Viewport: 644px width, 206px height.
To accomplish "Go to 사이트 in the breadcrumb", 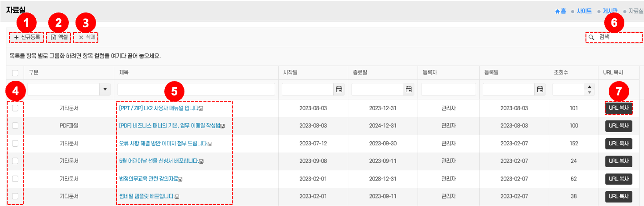I will pos(584,11).
